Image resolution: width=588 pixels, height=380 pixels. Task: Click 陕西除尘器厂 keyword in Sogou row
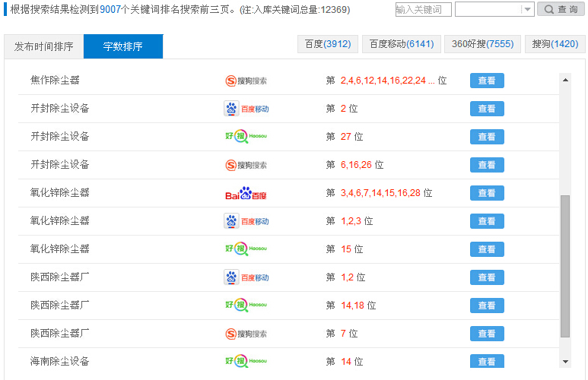pyautogui.click(x=60, y=333)
